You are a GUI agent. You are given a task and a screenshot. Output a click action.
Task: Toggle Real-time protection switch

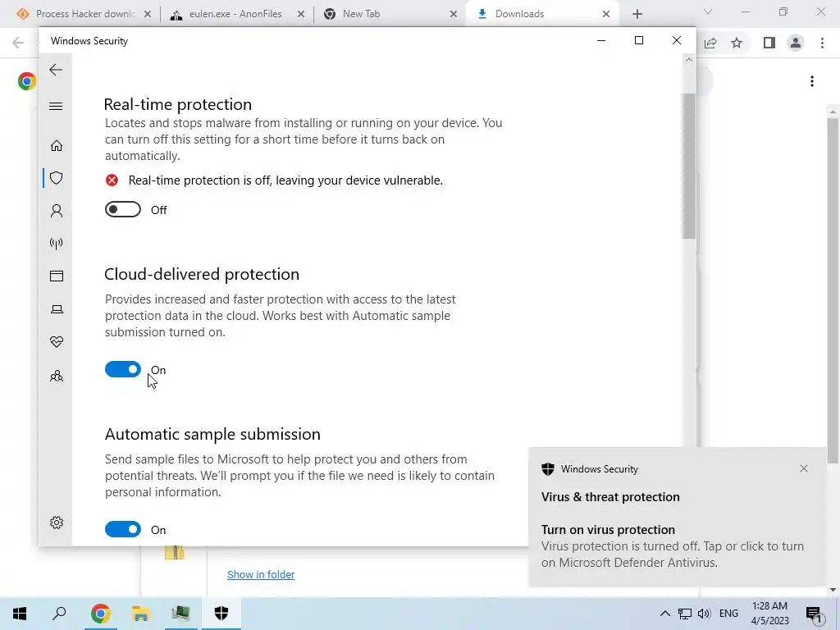click(x=123, y=209)
